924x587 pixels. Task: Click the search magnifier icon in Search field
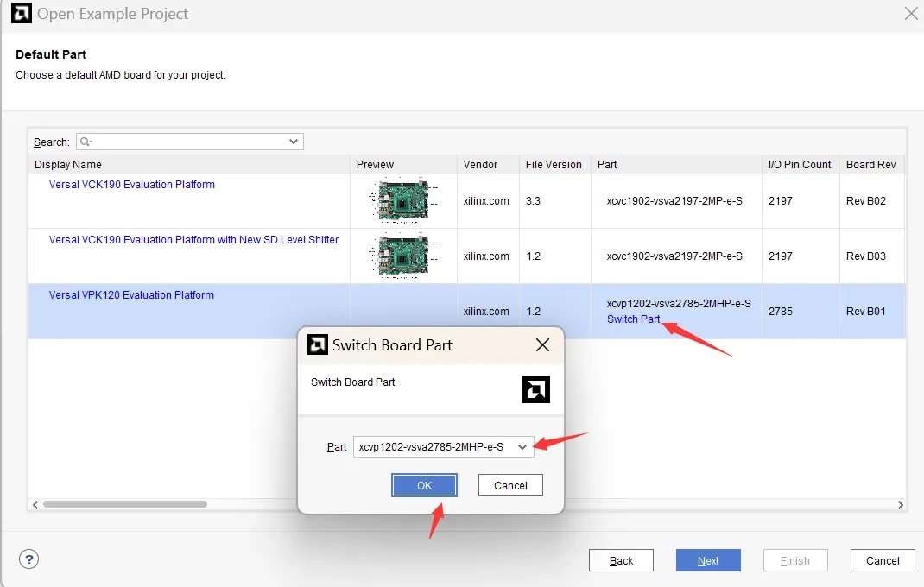click(x=86, y=142)
